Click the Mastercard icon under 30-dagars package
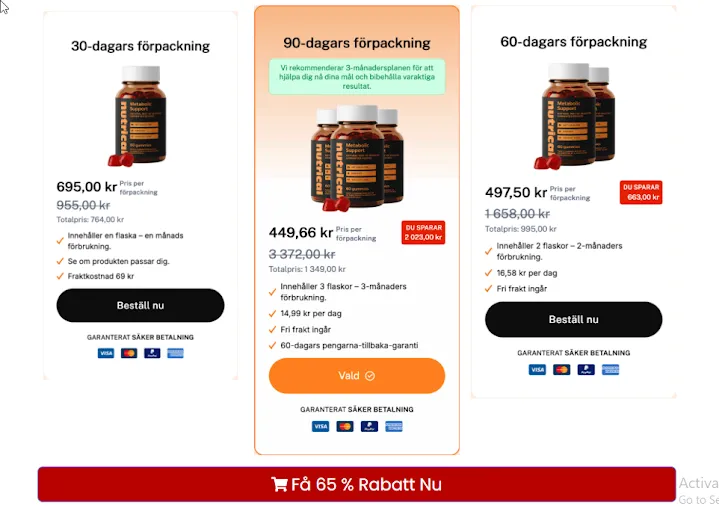 click(129, 353)
